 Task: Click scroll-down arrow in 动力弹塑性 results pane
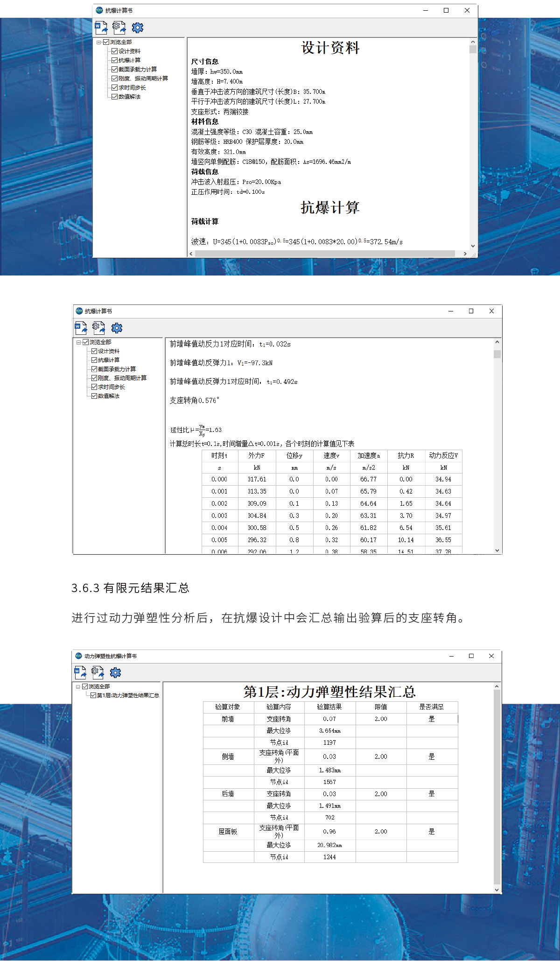point(497,890)
